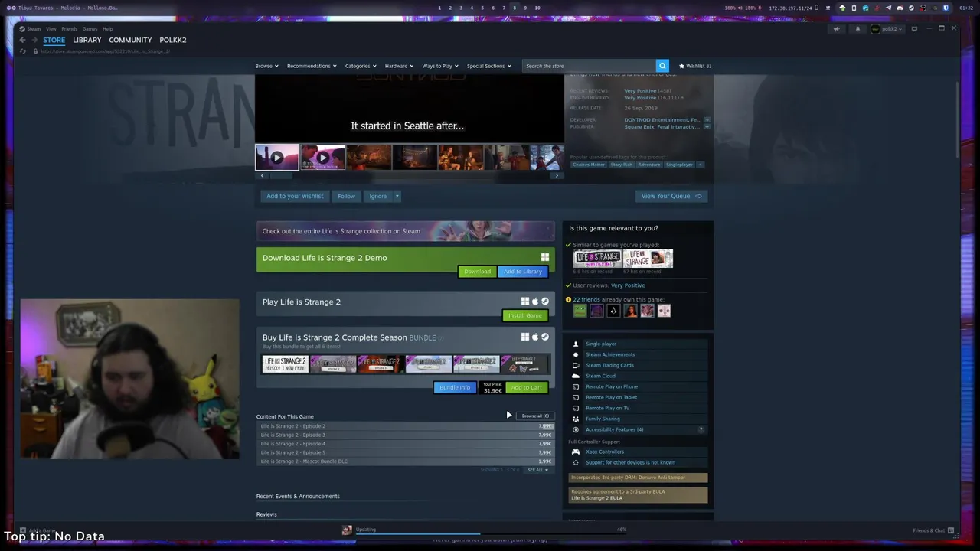The height and width of the screenshot is (551, 980).
Task: Click the Bundle Info button
Action: pyautogui.click(x=455, y=388)
